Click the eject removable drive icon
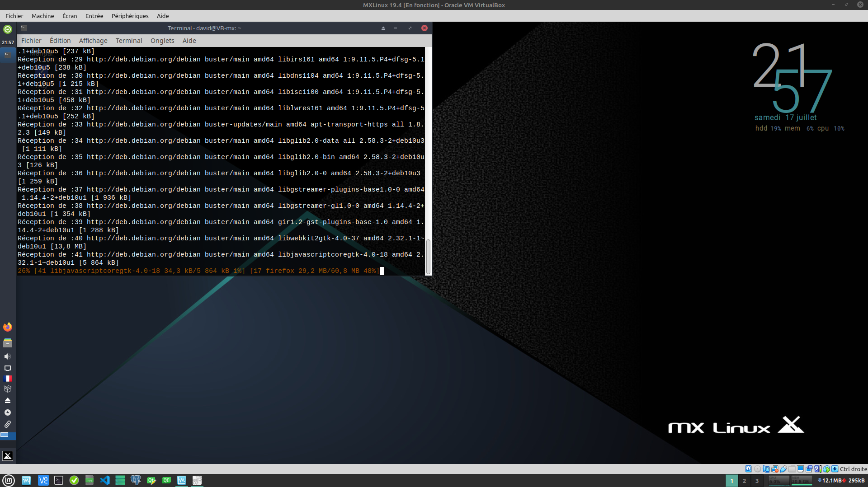 tap(8, 401)
